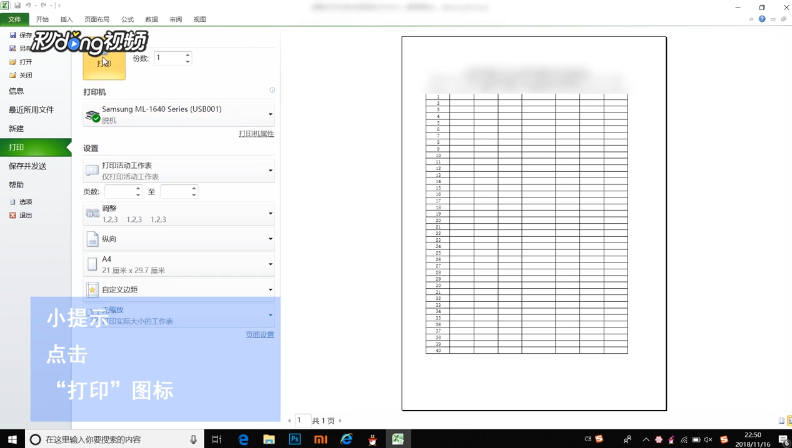Click the blue Excel help icon
The image size is (792, 448).
click(x=762, y=19)
